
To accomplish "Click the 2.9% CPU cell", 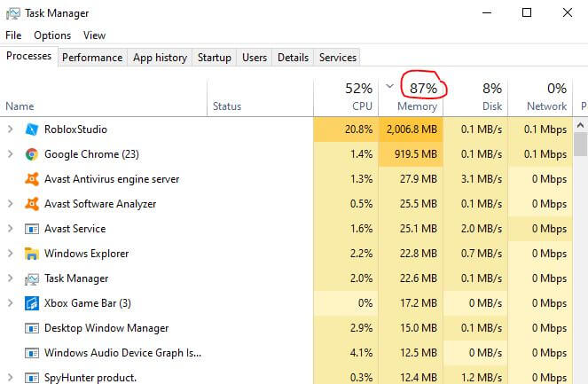I will click(346, 328).
